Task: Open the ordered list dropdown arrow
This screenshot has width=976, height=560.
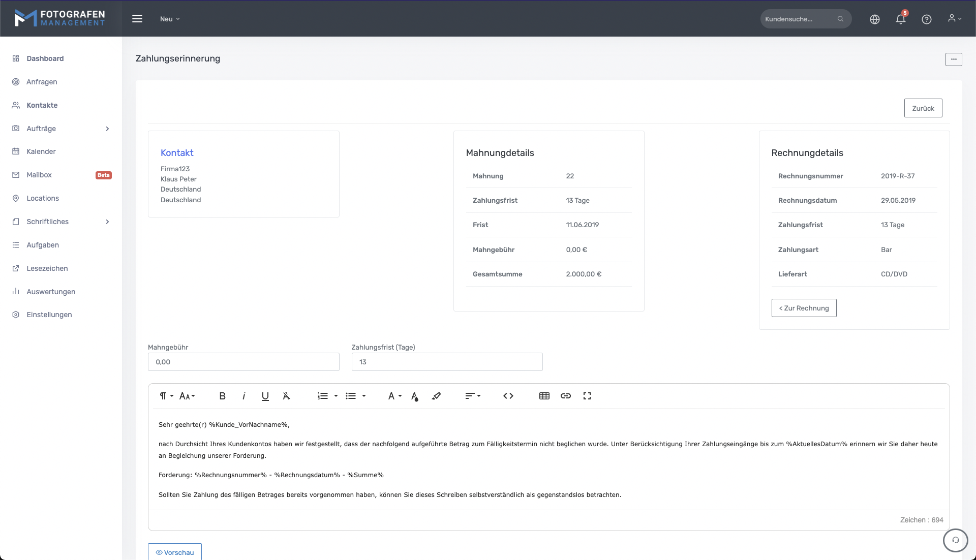Action: point(336,396)
